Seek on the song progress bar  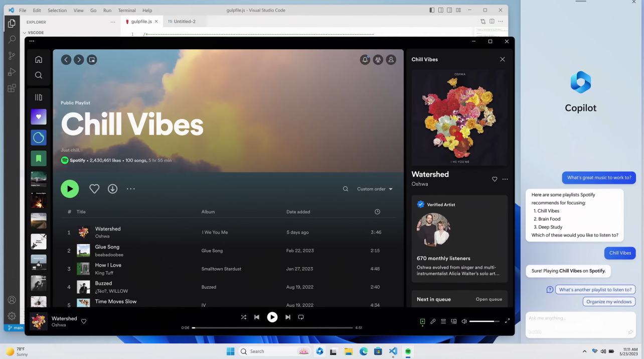click(272, 328)
